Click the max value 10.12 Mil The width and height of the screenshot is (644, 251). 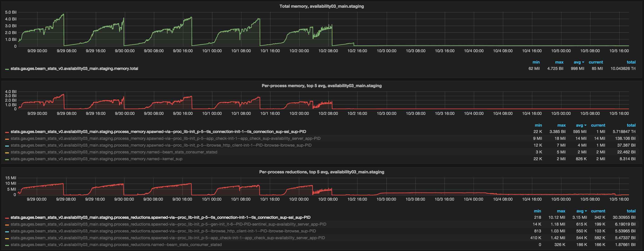[557, 217]
